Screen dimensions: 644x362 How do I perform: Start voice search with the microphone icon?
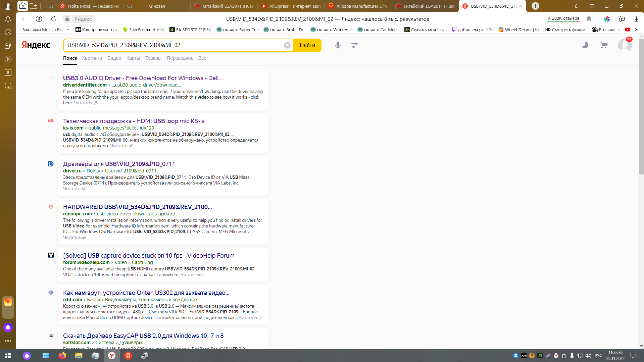pos(338,45)
